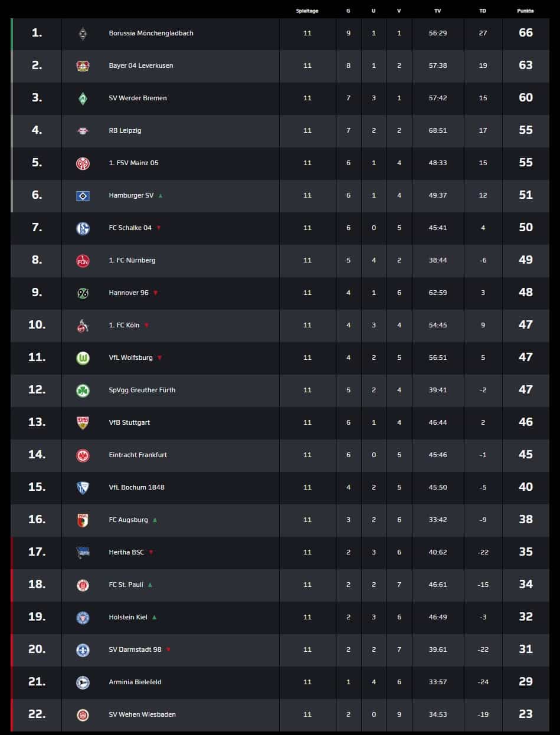Click the Hertha BSC flag logo

point(83,553)
